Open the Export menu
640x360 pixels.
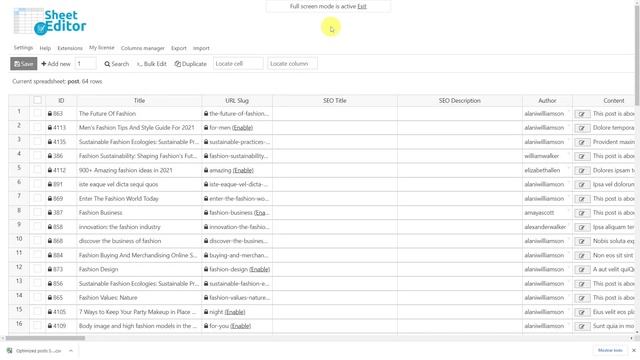point(179,48)
